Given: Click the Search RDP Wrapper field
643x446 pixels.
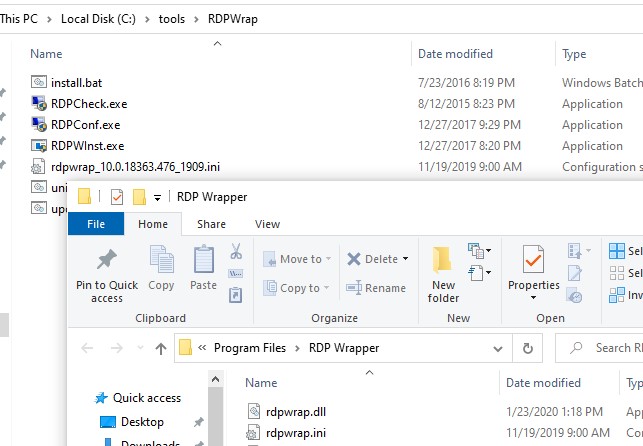Looking at the screenshot, I should 600,348.
